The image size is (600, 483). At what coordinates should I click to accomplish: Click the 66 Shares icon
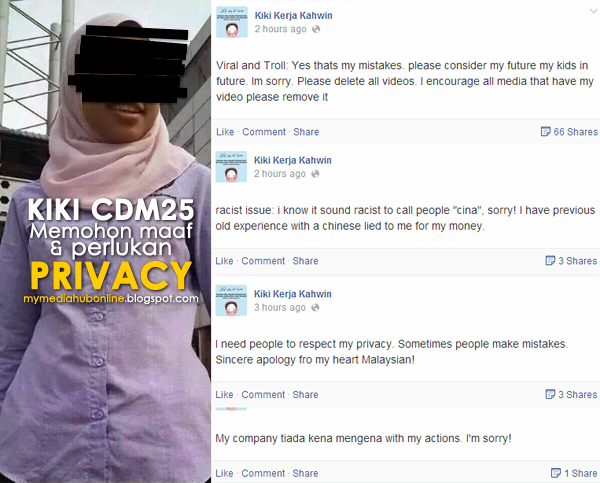(545, 132)
